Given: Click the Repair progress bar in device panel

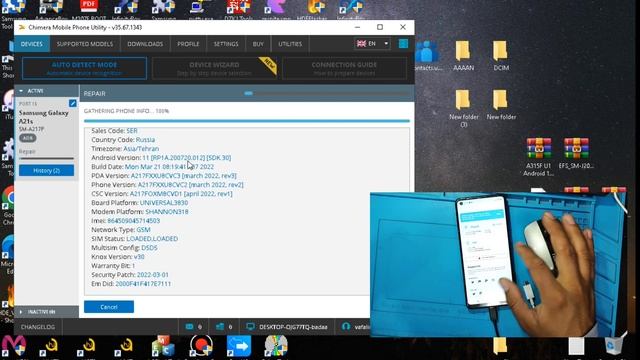Looking at the screenshot, I should (x=47, y=158).
